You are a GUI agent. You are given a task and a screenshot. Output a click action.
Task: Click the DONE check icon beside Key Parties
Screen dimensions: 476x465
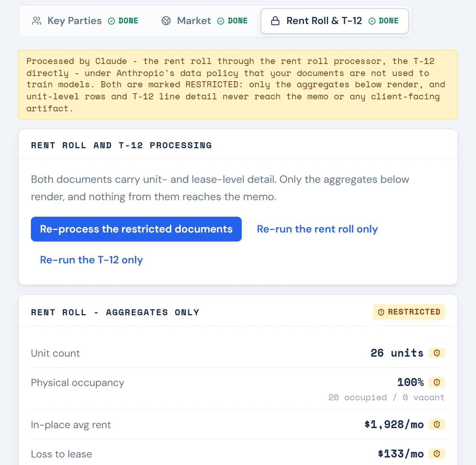111,21
